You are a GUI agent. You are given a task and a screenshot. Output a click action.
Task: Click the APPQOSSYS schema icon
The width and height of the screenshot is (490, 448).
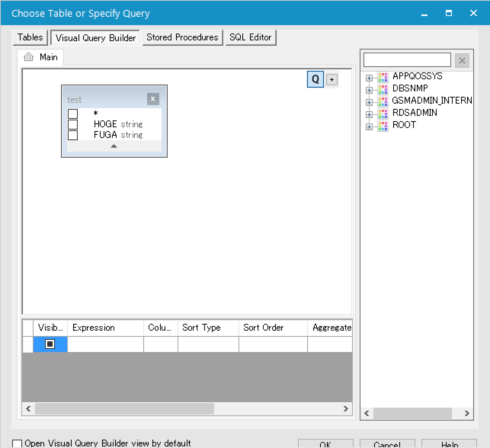point(383,77)
